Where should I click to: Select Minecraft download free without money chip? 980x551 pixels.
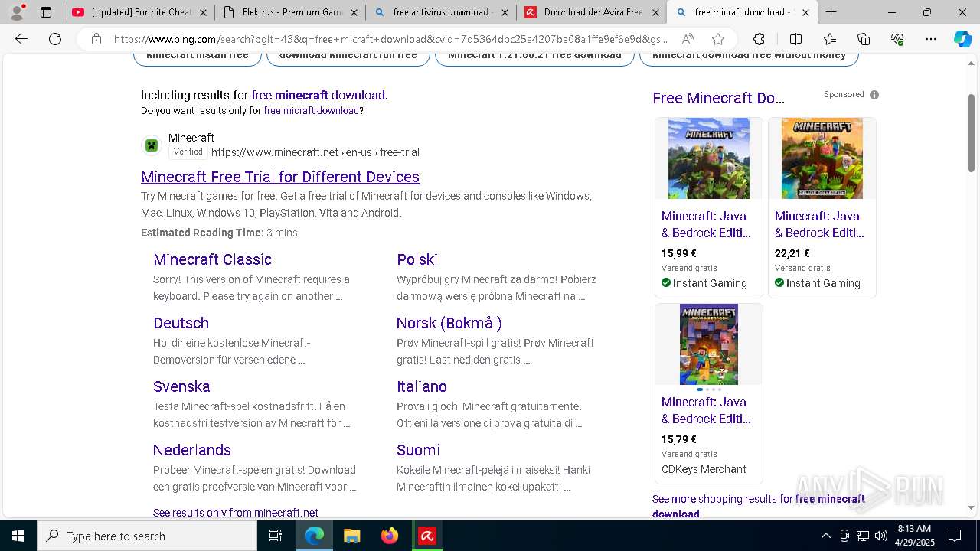749,55
